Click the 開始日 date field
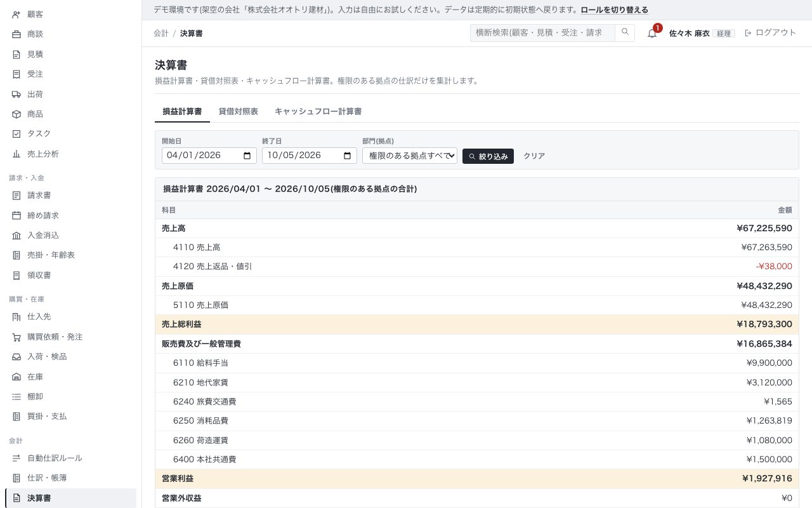Viewport: 812px width, 508px height. pos(209,156)
